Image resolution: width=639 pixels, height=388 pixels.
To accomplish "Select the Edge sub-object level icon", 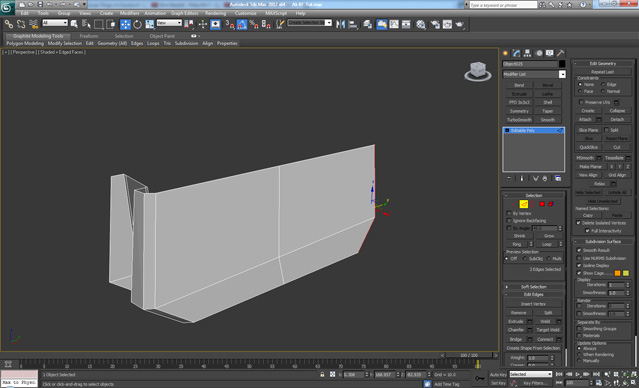I will (524, 204).
